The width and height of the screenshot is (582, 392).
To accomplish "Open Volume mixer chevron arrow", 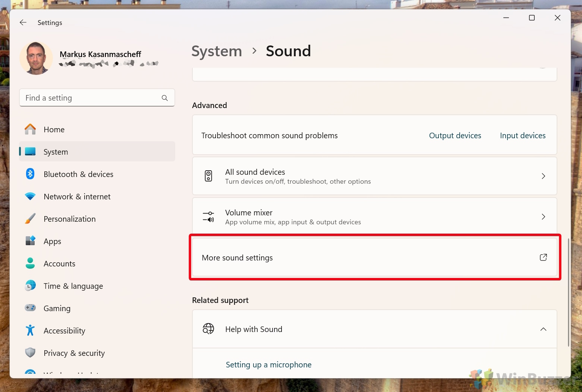I will 543,217.
